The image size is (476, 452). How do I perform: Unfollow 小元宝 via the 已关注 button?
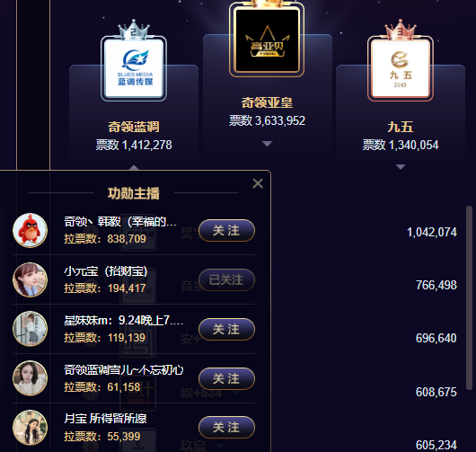coord(226,279)
